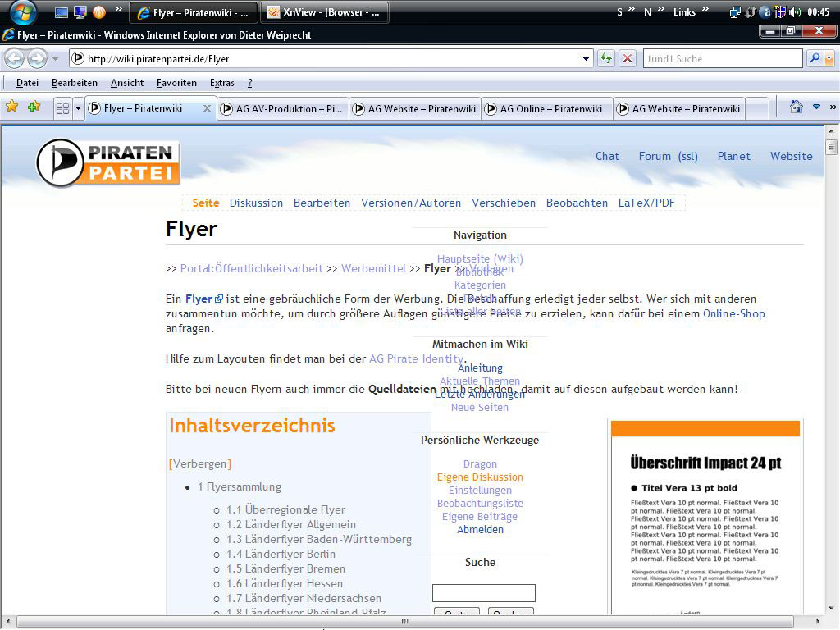Image resolution: width=840 pixels, height=630 pixels.
Task: Click the Stop loading icon
Action: point(628,59)
